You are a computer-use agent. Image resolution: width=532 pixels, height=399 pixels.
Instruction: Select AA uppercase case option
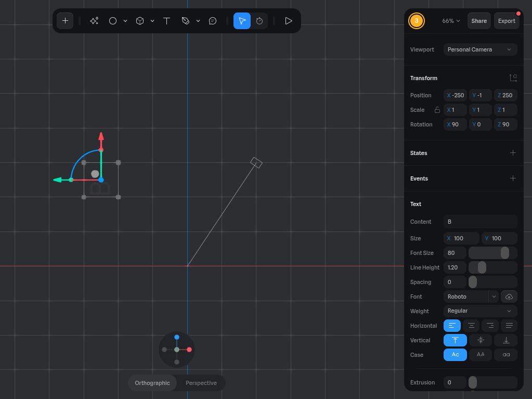coord(481,355)
